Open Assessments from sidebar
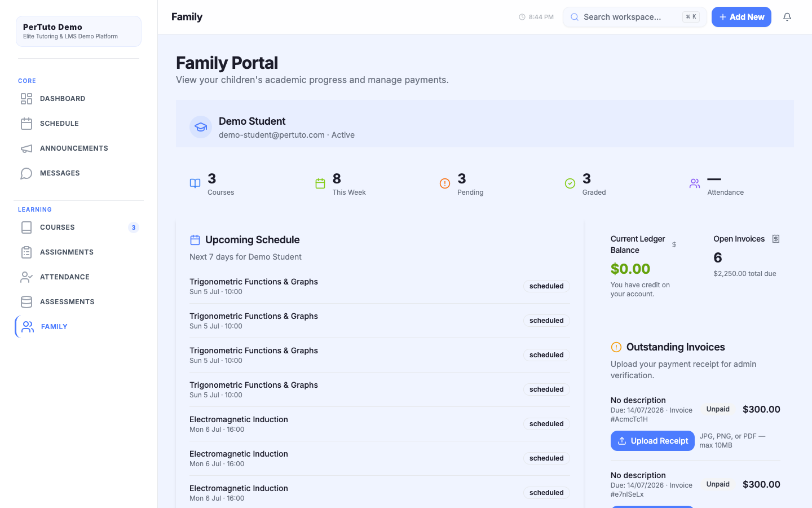 [79, 302]
